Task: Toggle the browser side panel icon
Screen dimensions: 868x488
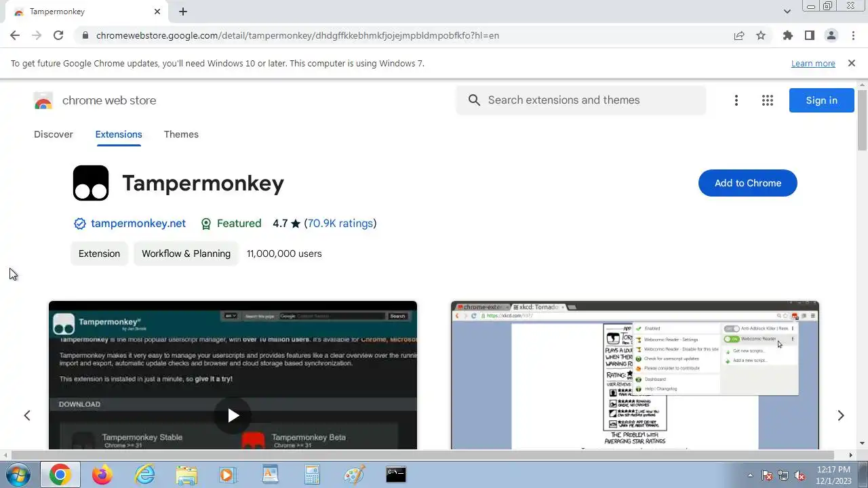Action: (x=809, y=35)
